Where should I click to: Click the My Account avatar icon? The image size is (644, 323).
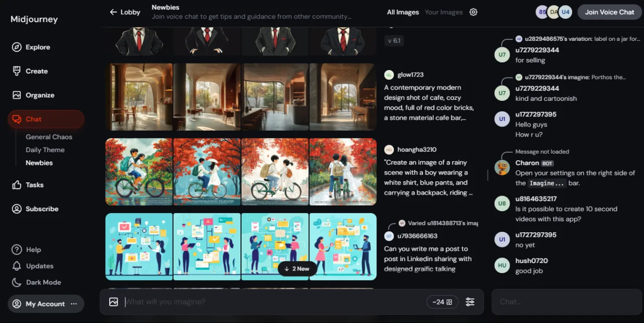17,304
